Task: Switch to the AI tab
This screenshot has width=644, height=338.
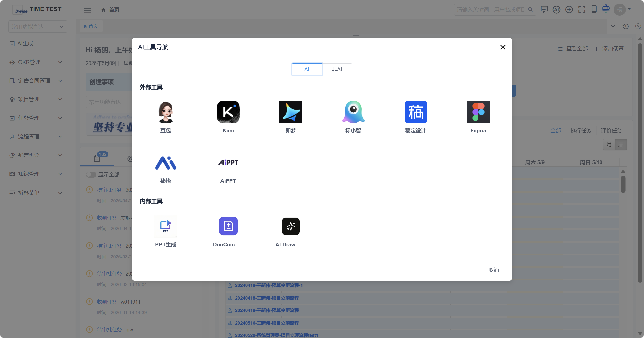Action: point(307,69)
